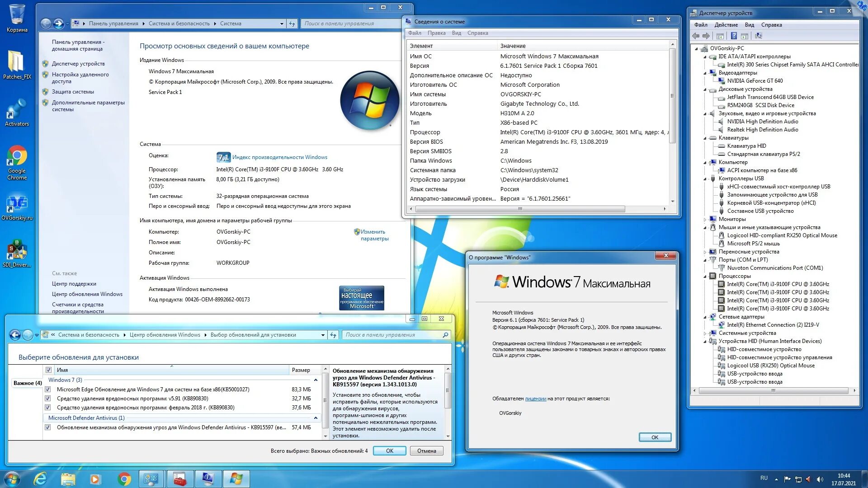Click Индекс производительности Windows link
Viewport: 868px width, 488px height.
279,157
